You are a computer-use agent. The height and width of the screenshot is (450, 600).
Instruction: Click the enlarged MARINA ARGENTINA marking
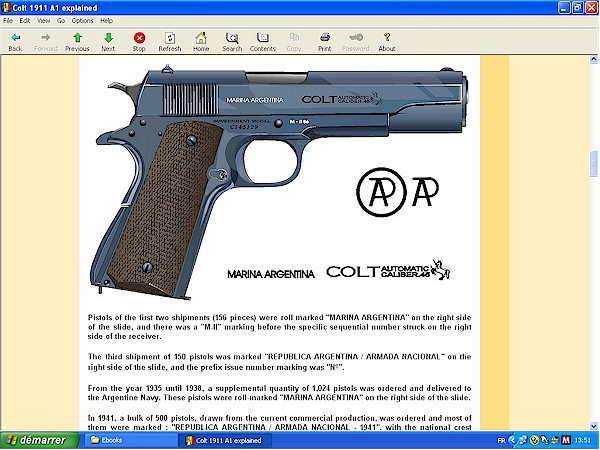[x=271, y=274]
